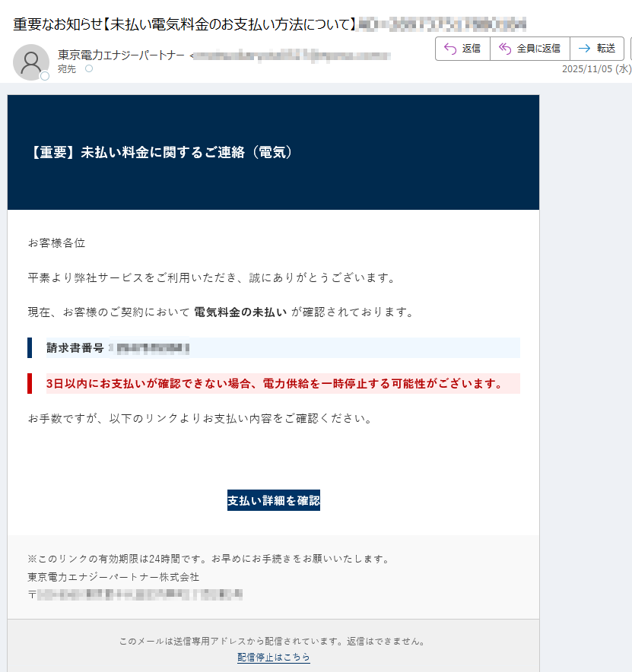This screenshot has height=672, width=632.
Task: Click 宛先 to view recipient details
Action: click(65, 69)
